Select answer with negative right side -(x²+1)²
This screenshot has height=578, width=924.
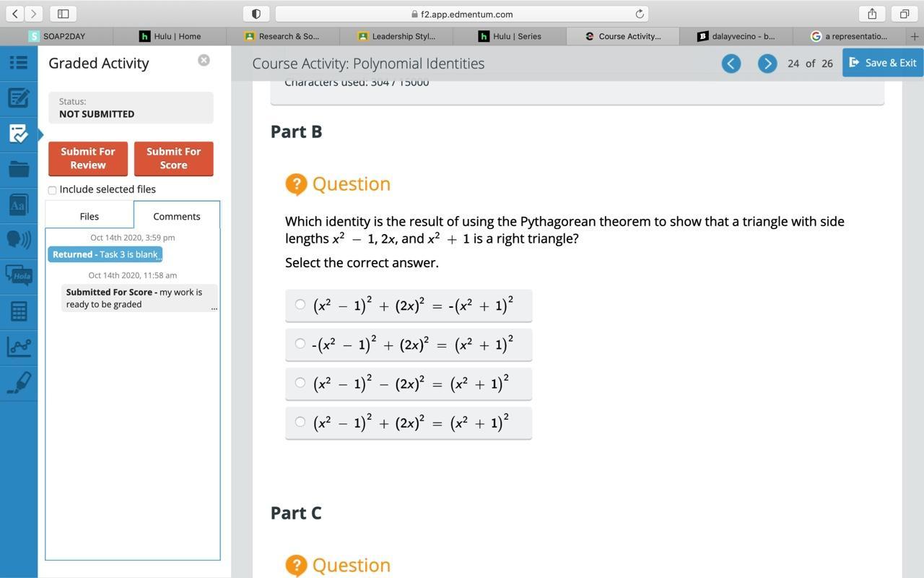(x=409, y=306)
